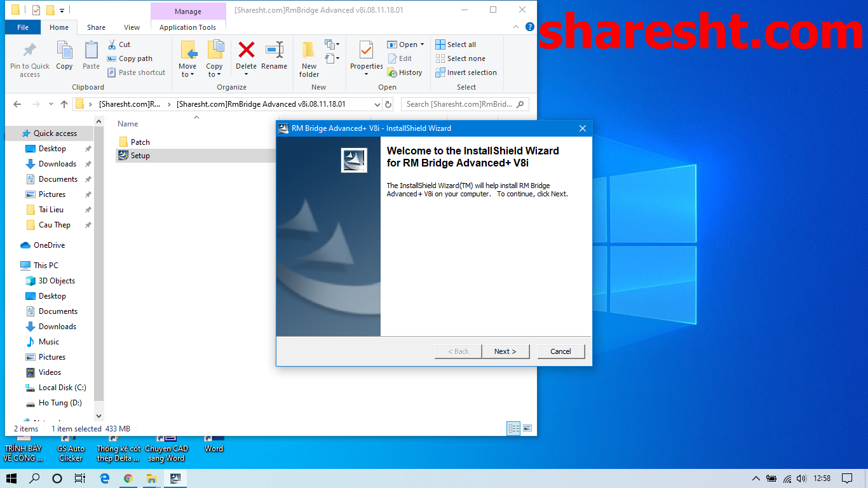Open the Windows Start menu
Image resolution: width=868 pixels, height=488 pixels.
point(11,478)
